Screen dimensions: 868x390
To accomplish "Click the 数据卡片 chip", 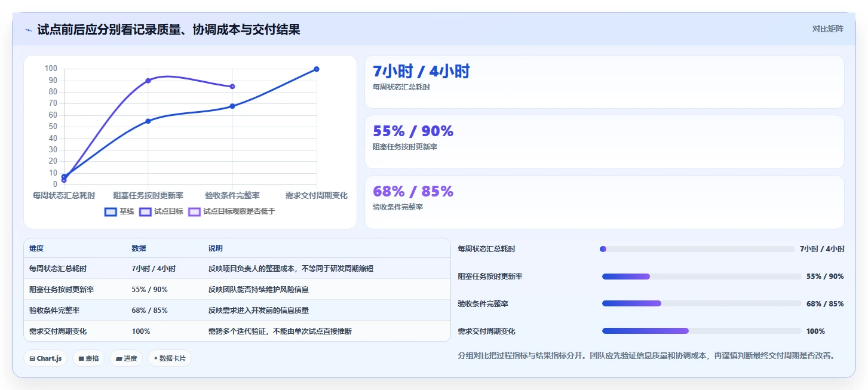I will click(170, 358).
